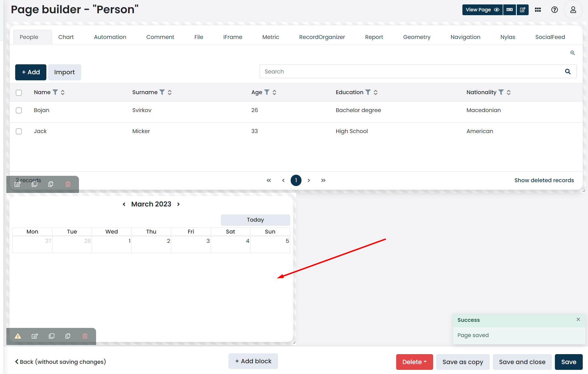Check the checkbox on Jack's row

tap(19, 131)
